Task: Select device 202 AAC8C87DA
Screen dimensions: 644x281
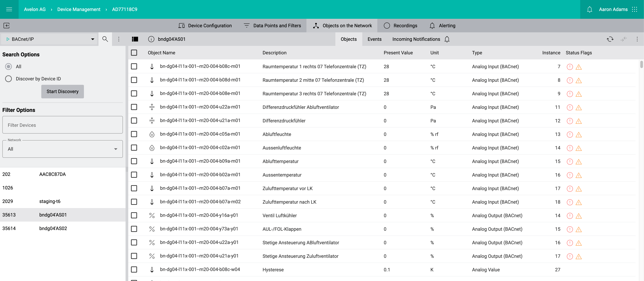Action: click(x=62, y=174)
